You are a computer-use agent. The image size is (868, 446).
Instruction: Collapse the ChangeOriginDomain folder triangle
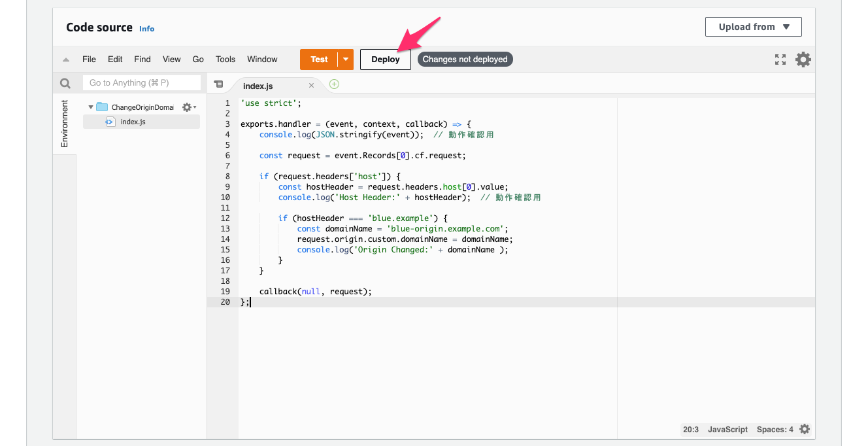(x=90, y=107)
